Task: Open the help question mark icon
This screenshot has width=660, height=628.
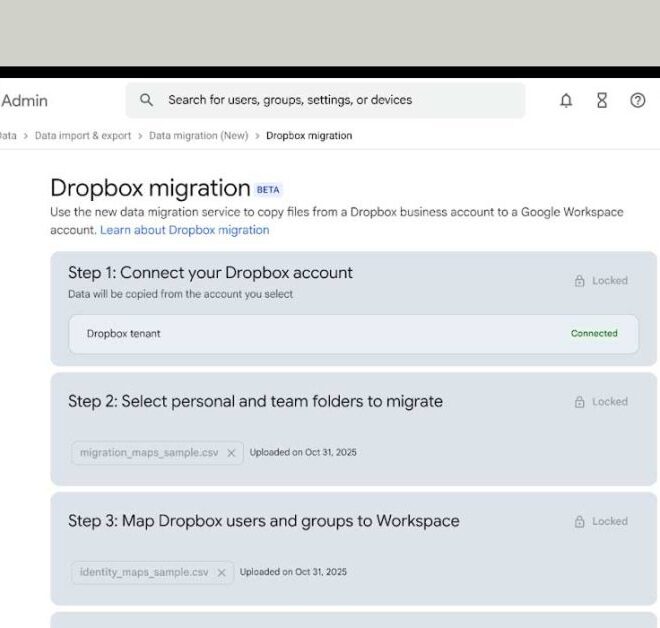Action: point(638,100)
